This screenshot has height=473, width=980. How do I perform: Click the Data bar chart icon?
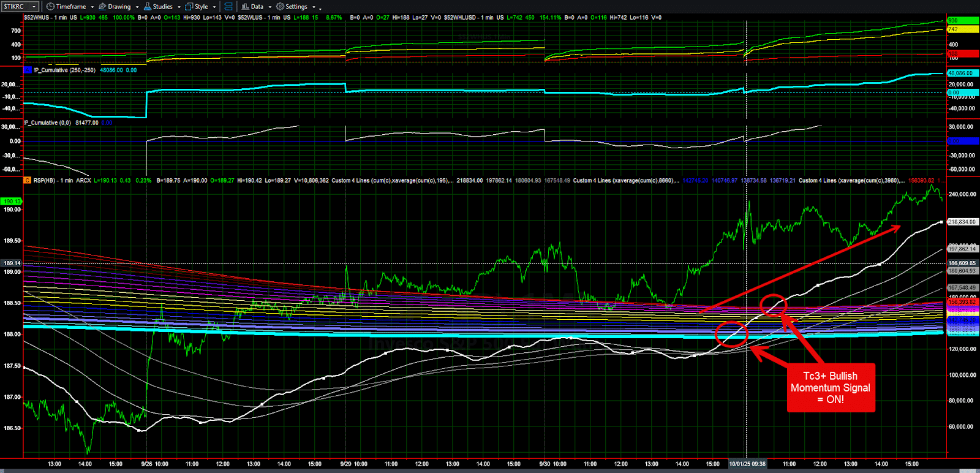coord(245,7)
